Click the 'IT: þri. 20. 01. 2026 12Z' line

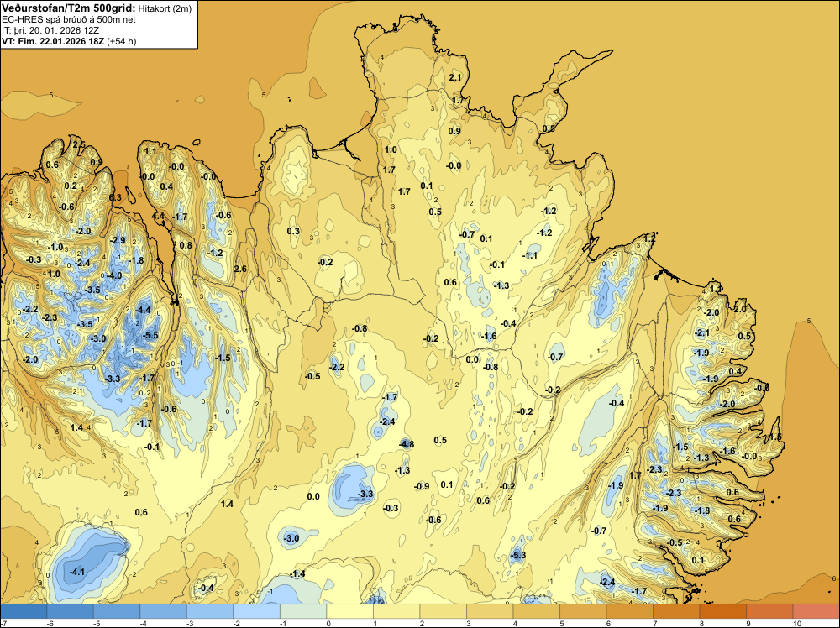pos(50,30)
